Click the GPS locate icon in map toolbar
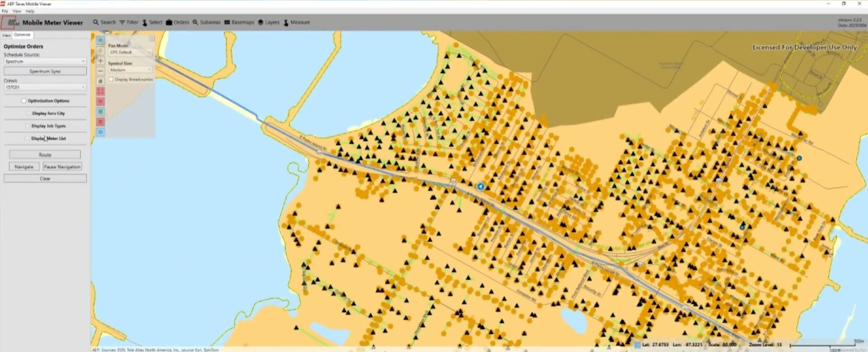The height and width of the screenshot is (352, 868). [101, 51]
